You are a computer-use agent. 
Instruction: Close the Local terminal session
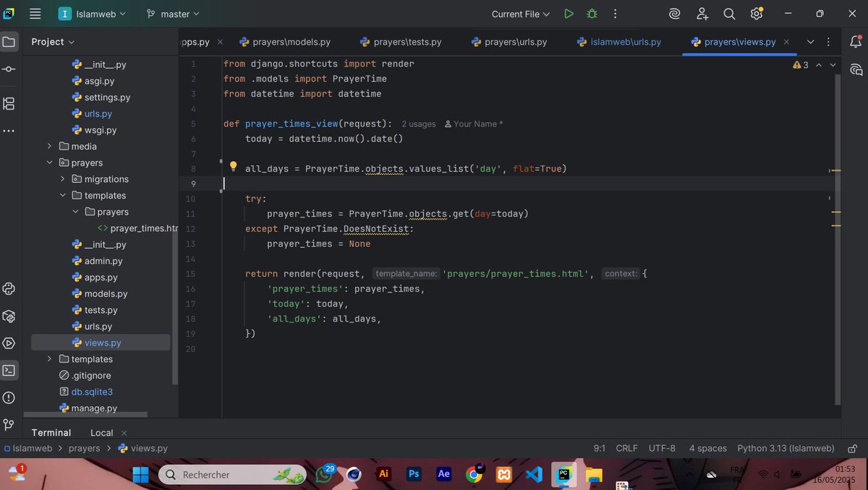point(124,433)
